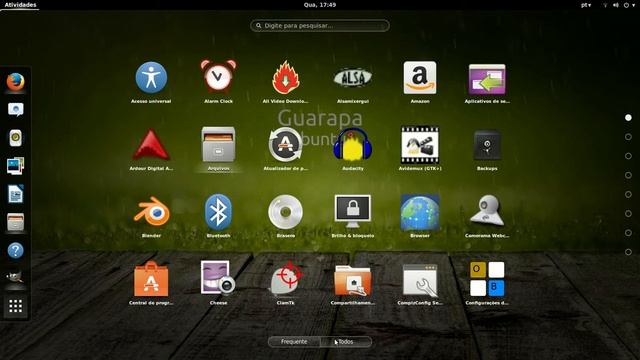
Task: Launch Blender 3D
Action: click(x=151, y=211)
